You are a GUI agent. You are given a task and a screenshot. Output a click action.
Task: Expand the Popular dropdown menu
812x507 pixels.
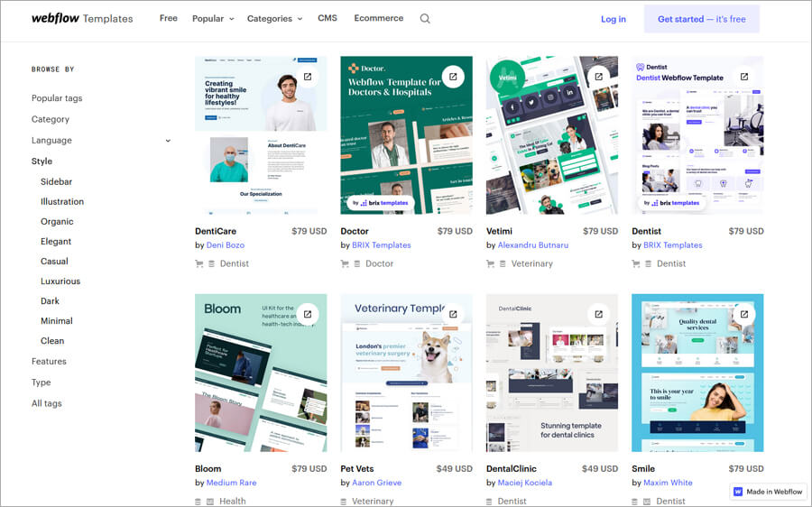point(213,19)
